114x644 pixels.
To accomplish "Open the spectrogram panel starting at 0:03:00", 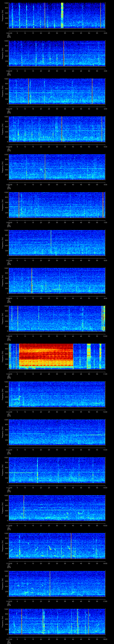I will pos(57,91).
